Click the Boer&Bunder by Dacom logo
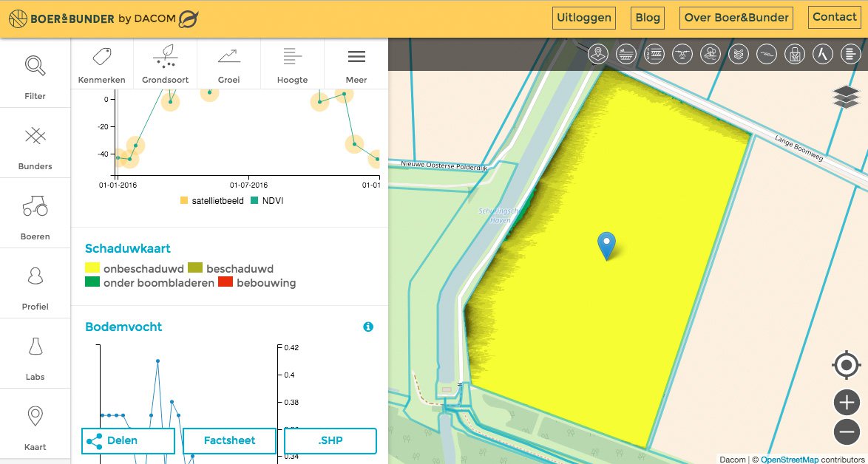Screen dimensions: 868x464 pos(104,18)
